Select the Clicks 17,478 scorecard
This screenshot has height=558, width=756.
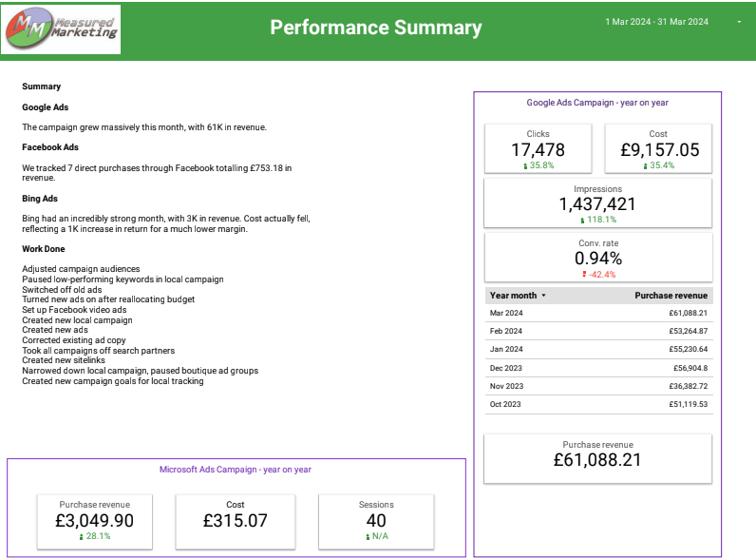(538, 148)
